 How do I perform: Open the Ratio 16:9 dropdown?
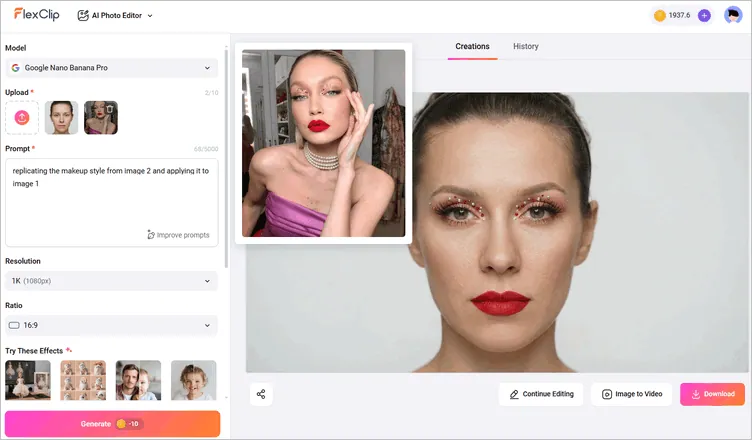111,325
